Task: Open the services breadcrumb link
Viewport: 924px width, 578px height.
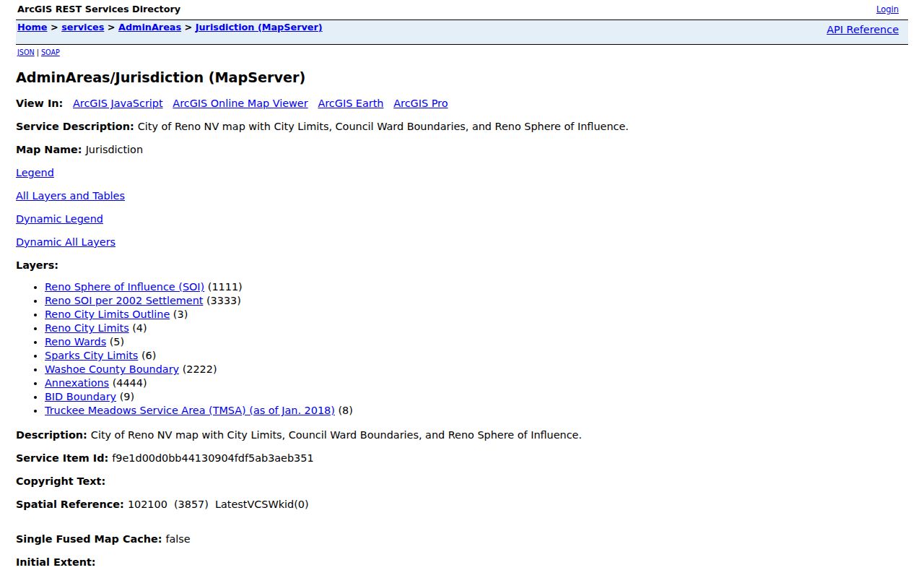Action: click(x=83, y=27)
